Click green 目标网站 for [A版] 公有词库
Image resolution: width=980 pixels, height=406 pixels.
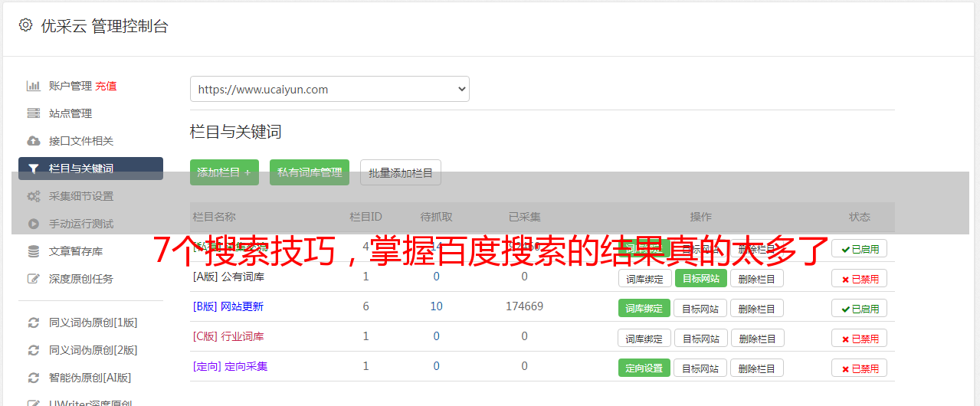pyautogui.click(x=700, y=278)
